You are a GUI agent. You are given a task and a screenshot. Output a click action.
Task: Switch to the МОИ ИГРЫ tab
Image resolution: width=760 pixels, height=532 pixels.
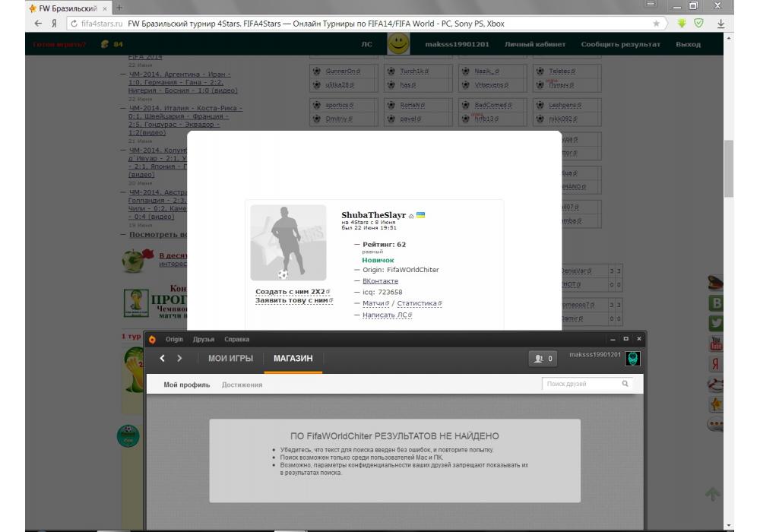[230, 358]
